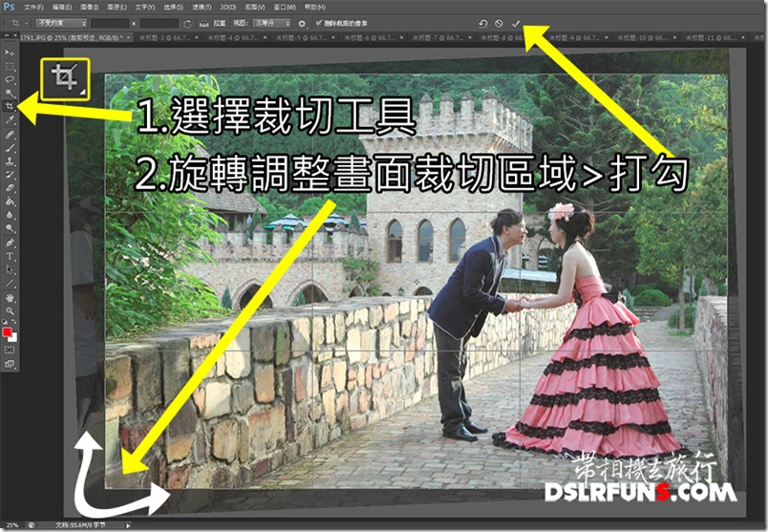Cancel the crop operation

(500, 22)
